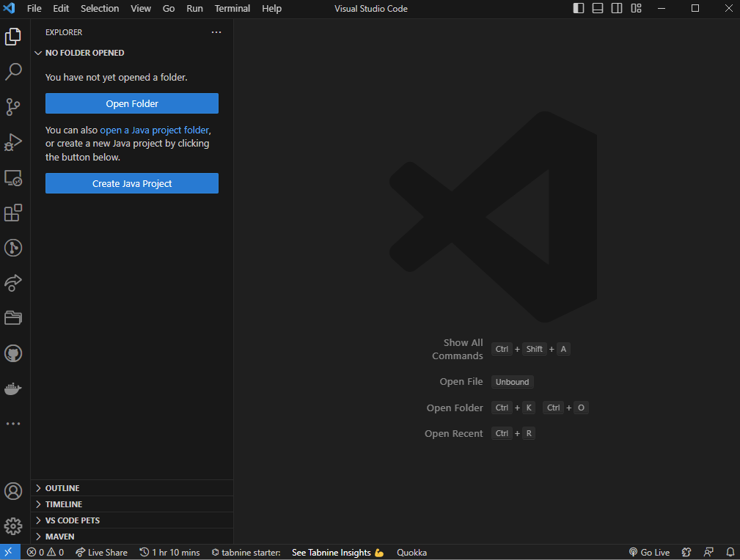Open the Live Share activity bar icon
The image size is (740, 560).
(13, 283)
